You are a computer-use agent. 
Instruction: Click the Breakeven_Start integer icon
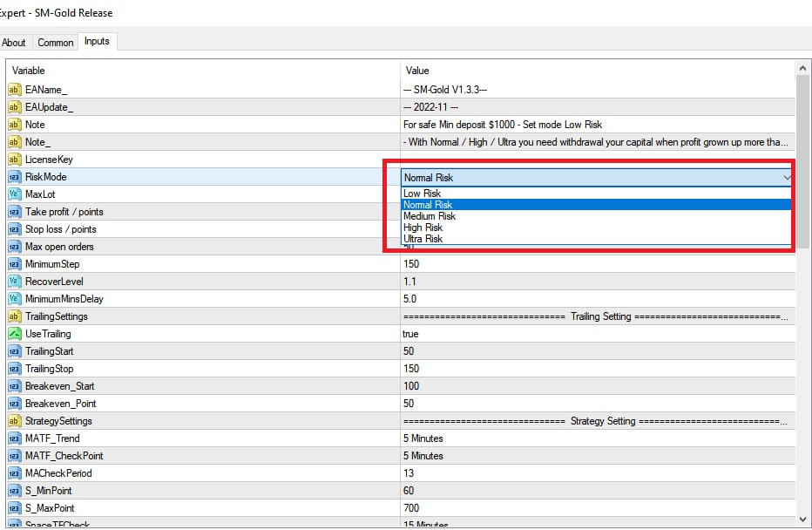[14, 386]
